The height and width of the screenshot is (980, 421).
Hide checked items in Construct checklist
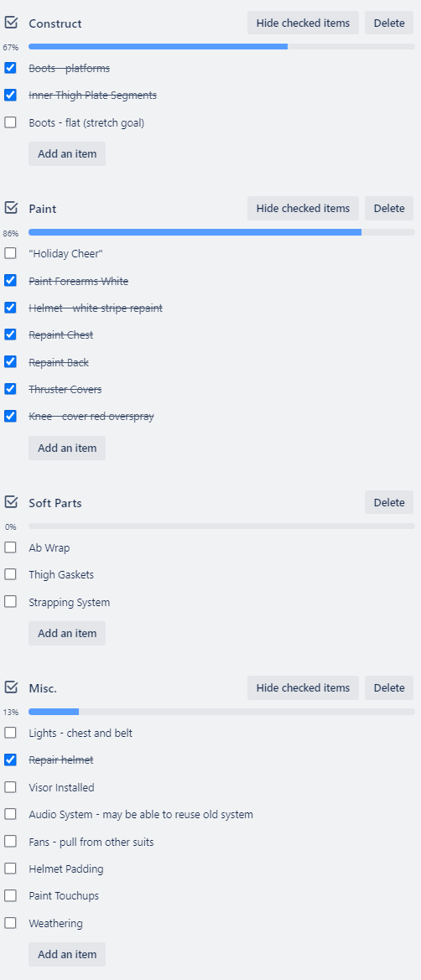[x=303, y=23]
